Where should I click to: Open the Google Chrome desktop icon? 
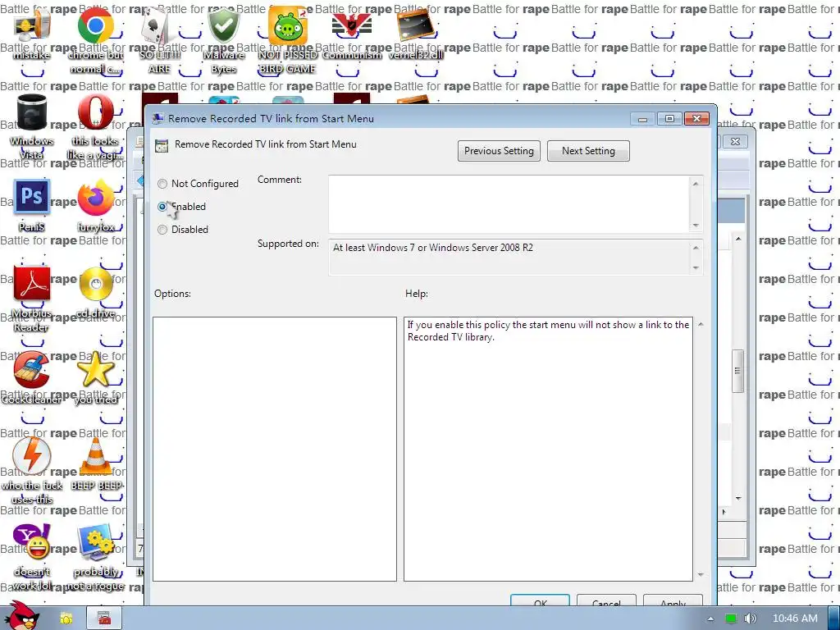click(95, 25)
